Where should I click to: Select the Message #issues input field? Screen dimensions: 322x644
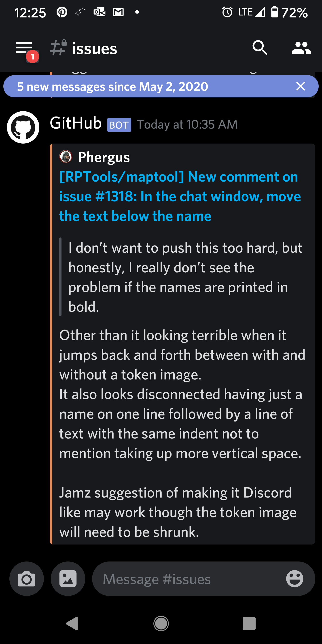[175, 579]
